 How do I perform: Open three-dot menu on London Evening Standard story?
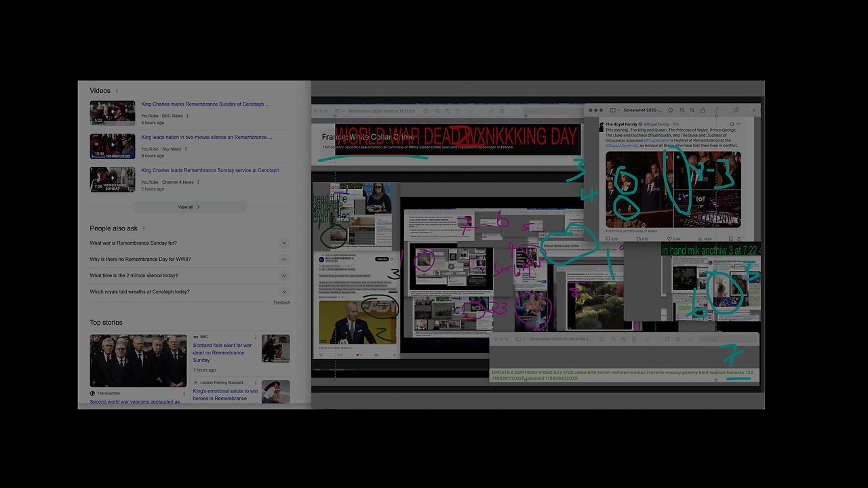pyautogui.click(x=256, y=383)
